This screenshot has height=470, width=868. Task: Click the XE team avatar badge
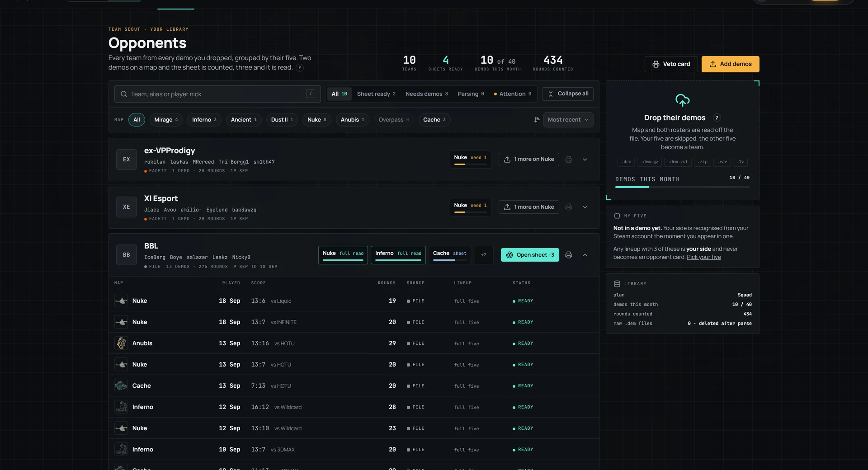(x=127, y=207)
